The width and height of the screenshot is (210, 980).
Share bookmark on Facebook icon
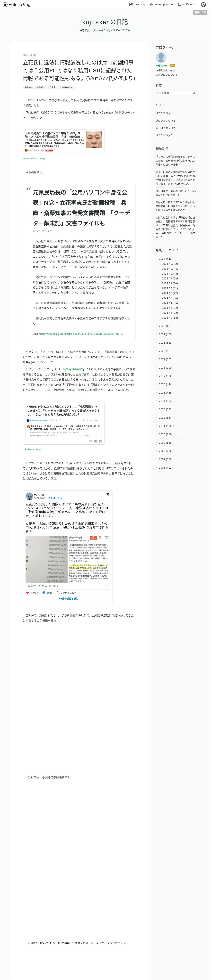click(x=95, y=441)
